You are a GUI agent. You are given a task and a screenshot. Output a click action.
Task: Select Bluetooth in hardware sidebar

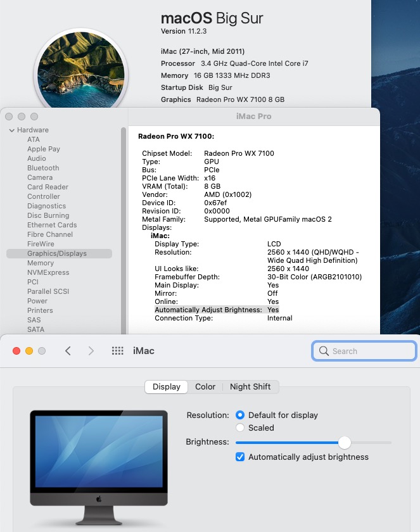[43, 168]
